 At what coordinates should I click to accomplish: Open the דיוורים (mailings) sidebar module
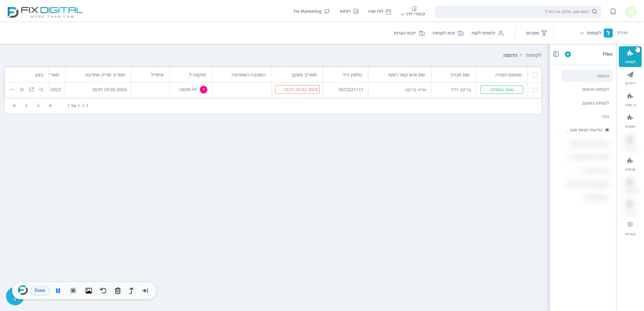(630, 78)
